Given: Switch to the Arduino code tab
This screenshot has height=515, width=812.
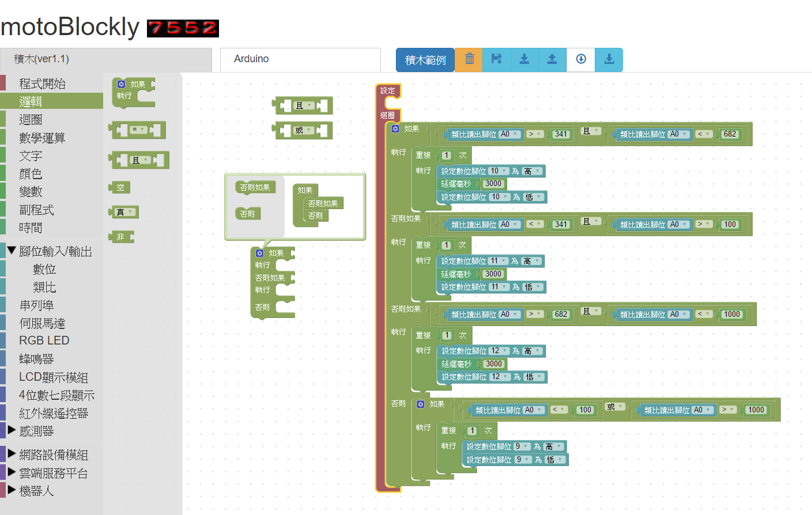Looking at the screenshot, I should (x=300, y=59).
